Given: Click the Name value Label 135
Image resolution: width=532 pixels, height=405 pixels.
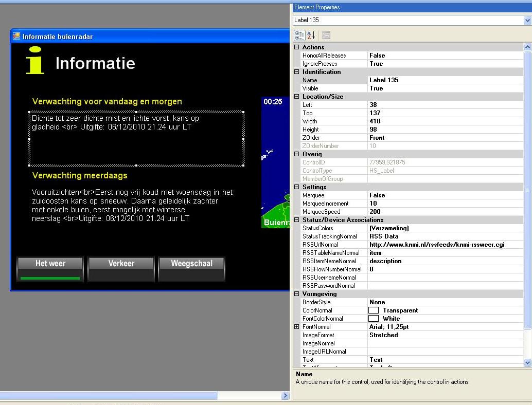Looking at the screenshot, I should (x=446, y=80).
